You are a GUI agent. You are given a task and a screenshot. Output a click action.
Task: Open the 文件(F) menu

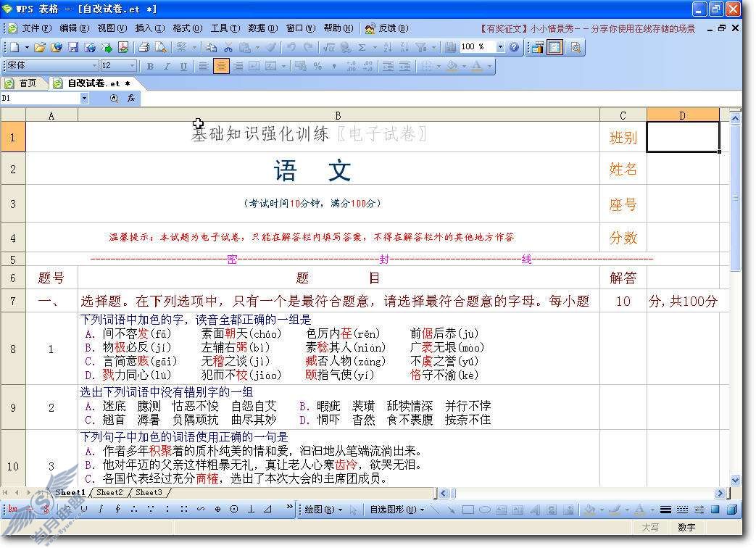[x=37, y=28]
